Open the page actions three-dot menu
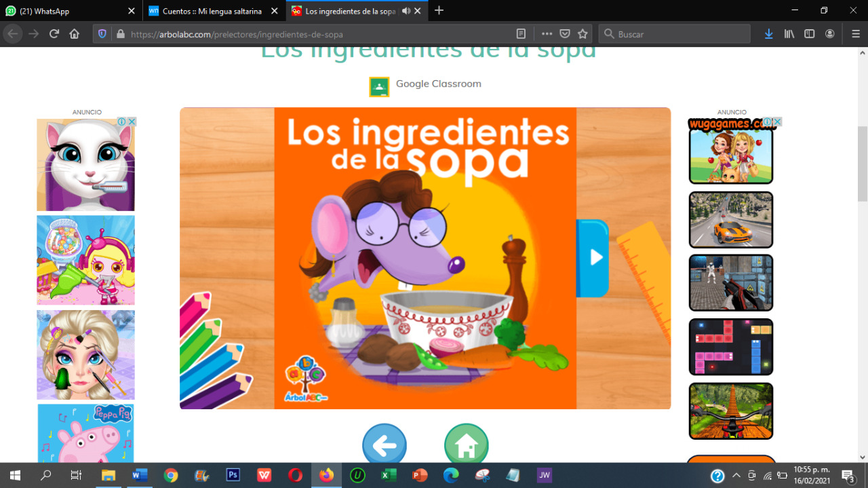This screenshot has height=488, width=868. pos(547,34)
